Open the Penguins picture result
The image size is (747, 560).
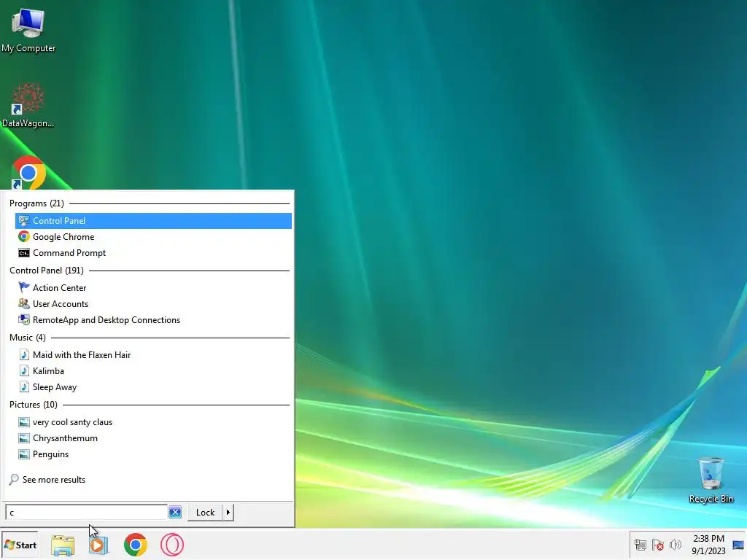153,454
